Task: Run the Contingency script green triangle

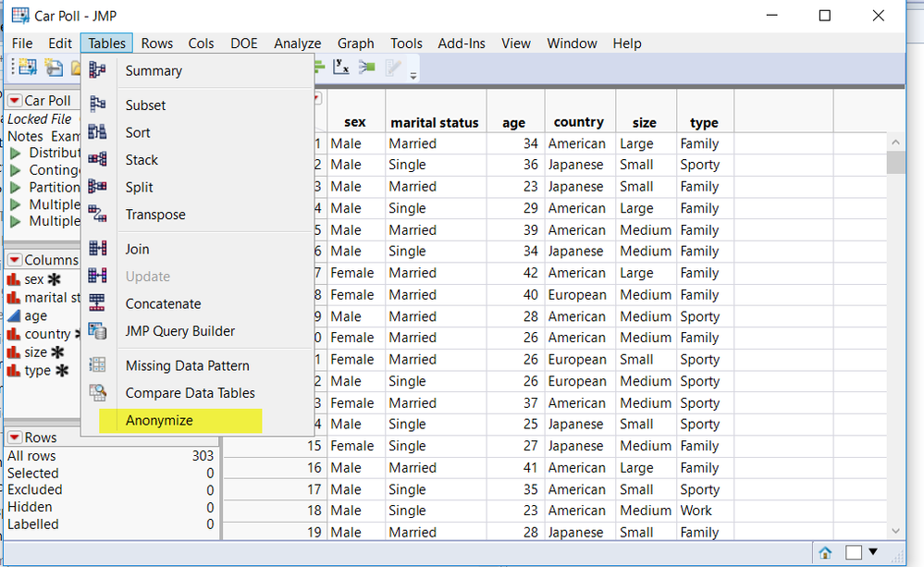Action: click(16, 170)
